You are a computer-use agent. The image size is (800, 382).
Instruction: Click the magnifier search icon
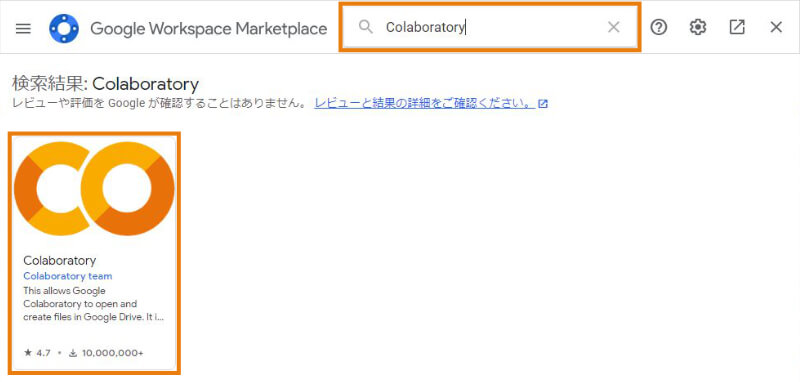[365, 27]
